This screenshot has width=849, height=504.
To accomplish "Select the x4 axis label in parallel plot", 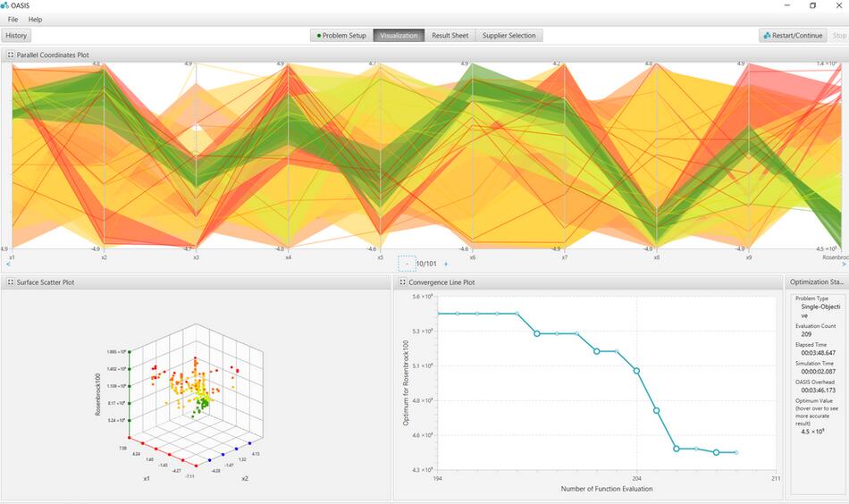I will click(x=288, y=257).
